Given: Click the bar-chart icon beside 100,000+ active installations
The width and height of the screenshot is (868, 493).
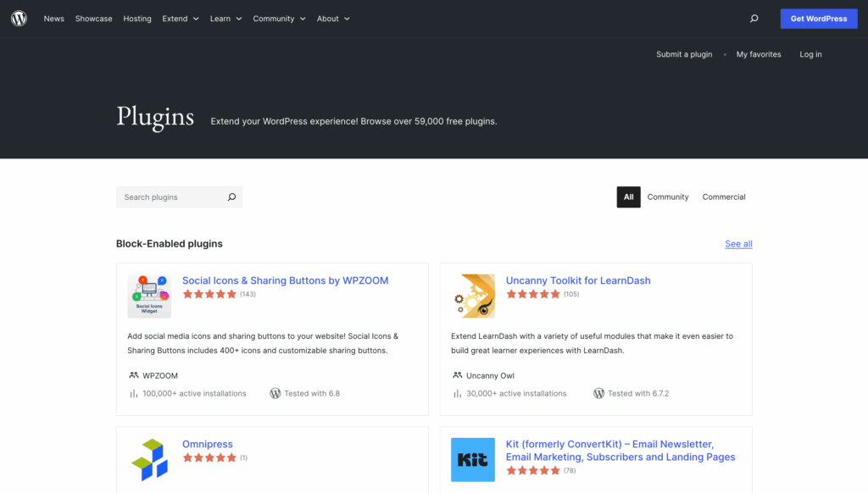Looking at the screenshot, I should pyautogui.click(x=131, y=393).
